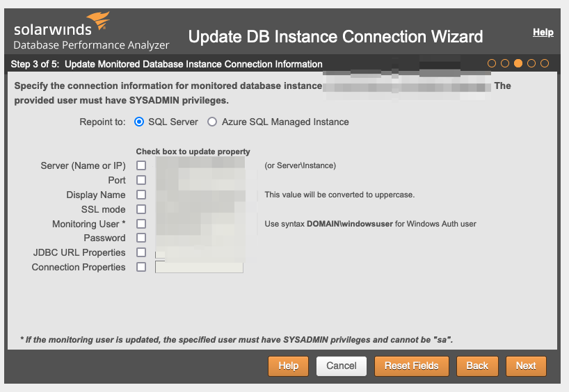The height and width of the screenshot is (392, 569).
Task: Click the SYSADMIN privileges footnote text
Action: coord(237,340)
